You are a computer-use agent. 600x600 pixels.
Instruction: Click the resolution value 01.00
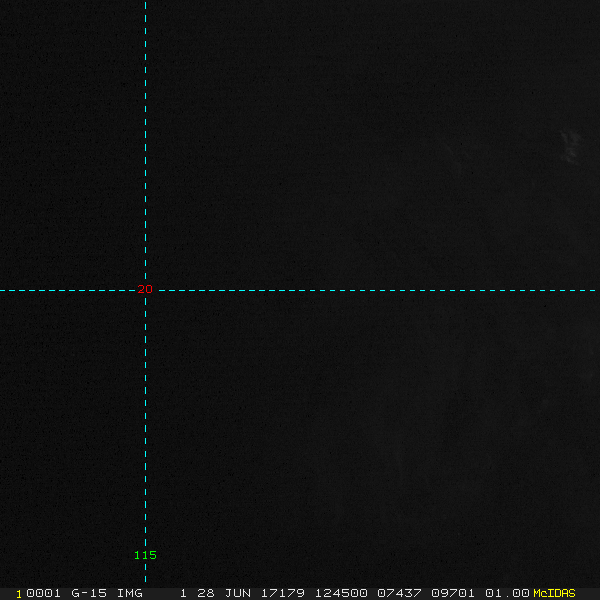(507, 593)
